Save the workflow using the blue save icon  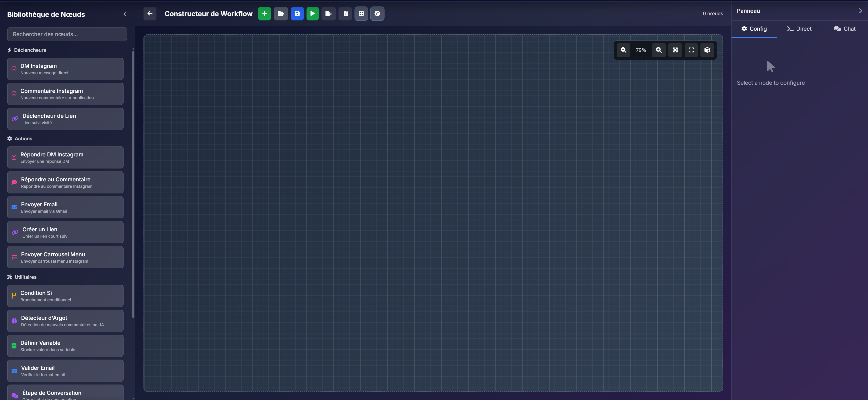[x=297, y=13]
